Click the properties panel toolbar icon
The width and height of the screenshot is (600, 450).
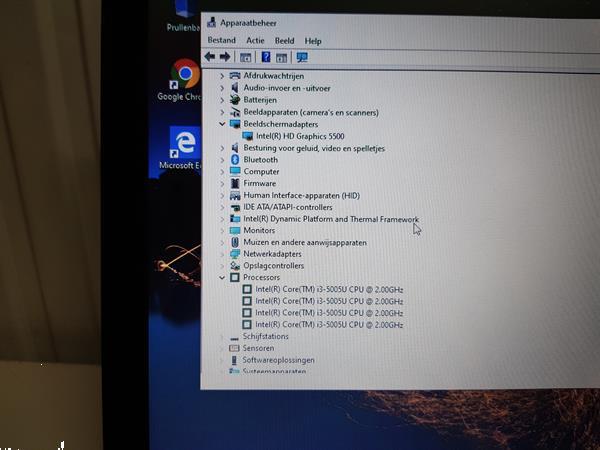click(x=281, y=58)
